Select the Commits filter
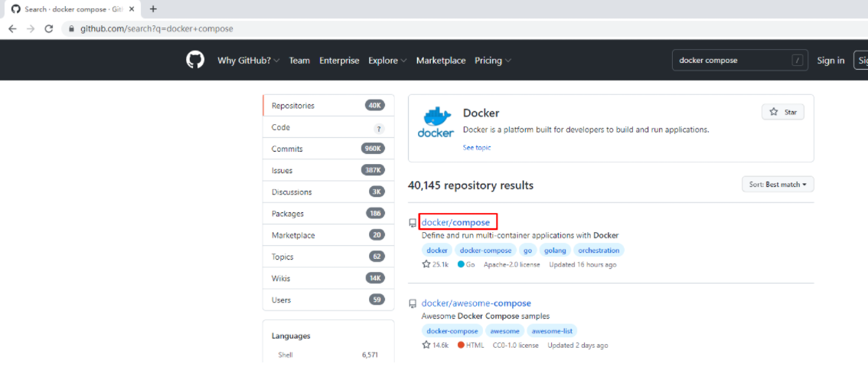This screenshot has width=868, height=390. [329, 149]
